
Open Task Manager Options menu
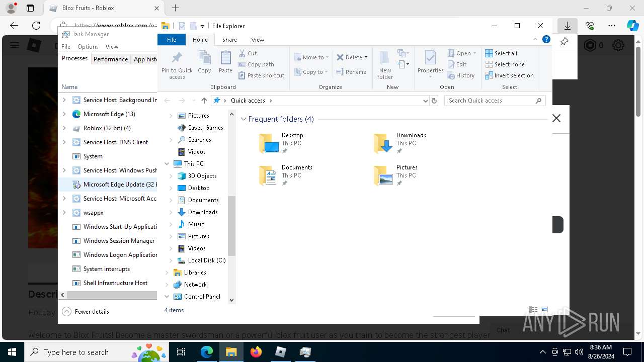88,47
